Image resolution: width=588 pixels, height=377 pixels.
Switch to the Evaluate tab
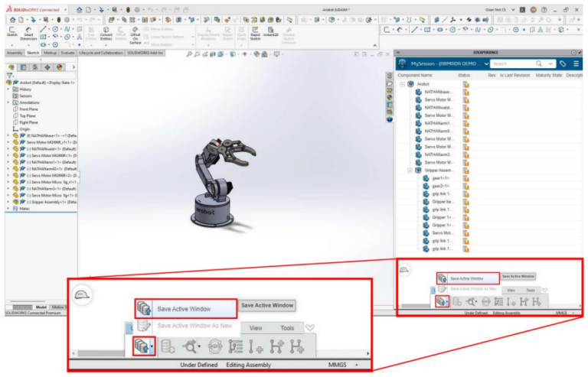pyautogui.click(x=68, y=53)
